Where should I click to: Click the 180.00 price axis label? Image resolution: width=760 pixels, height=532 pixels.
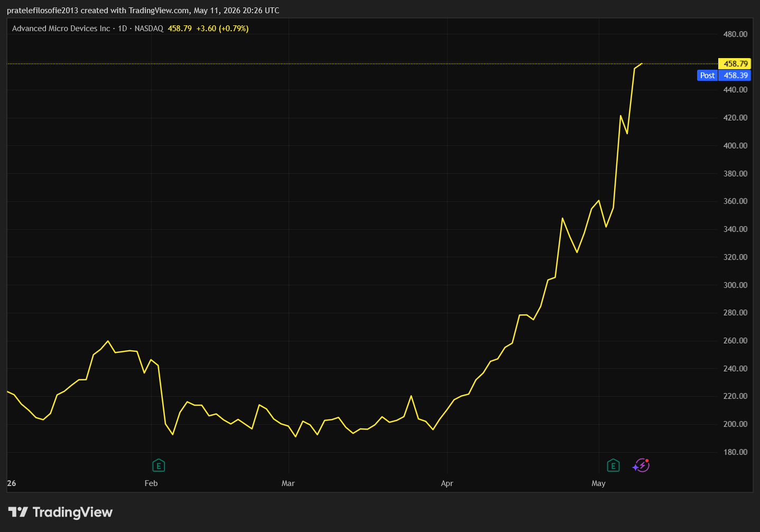pos(735,452)
